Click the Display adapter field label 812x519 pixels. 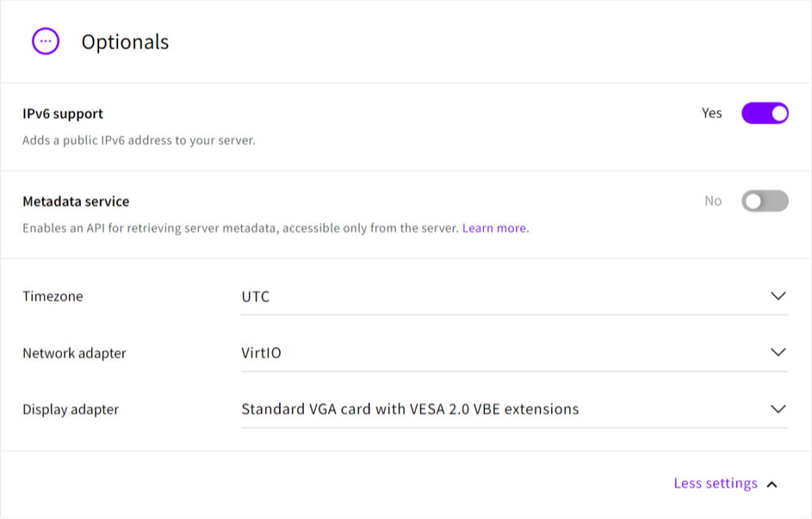[71, 409]
